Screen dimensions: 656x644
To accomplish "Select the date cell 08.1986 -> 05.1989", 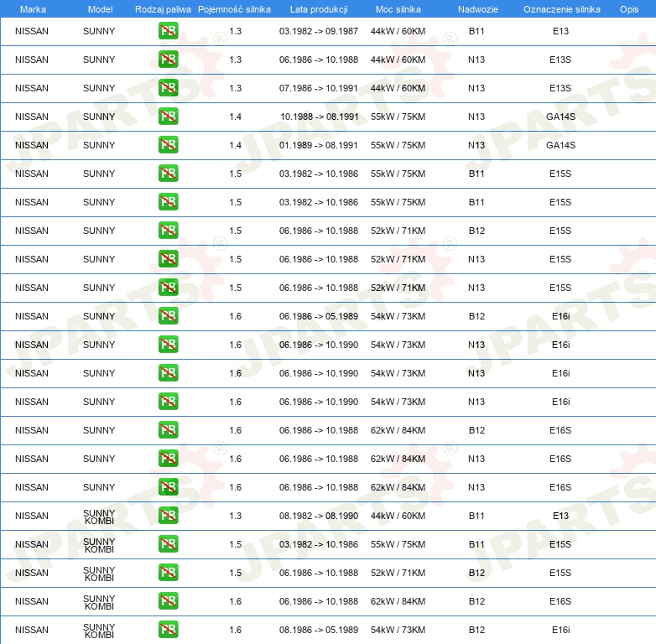I will coord(319,630).
